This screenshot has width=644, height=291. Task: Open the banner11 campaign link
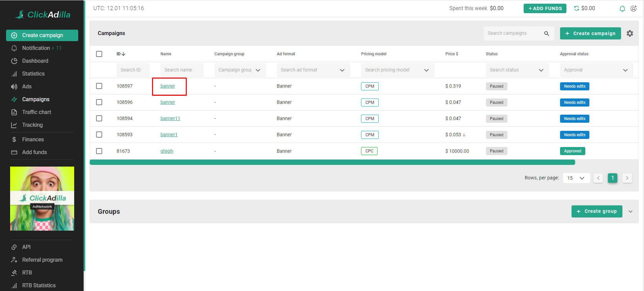coord(170,118)
